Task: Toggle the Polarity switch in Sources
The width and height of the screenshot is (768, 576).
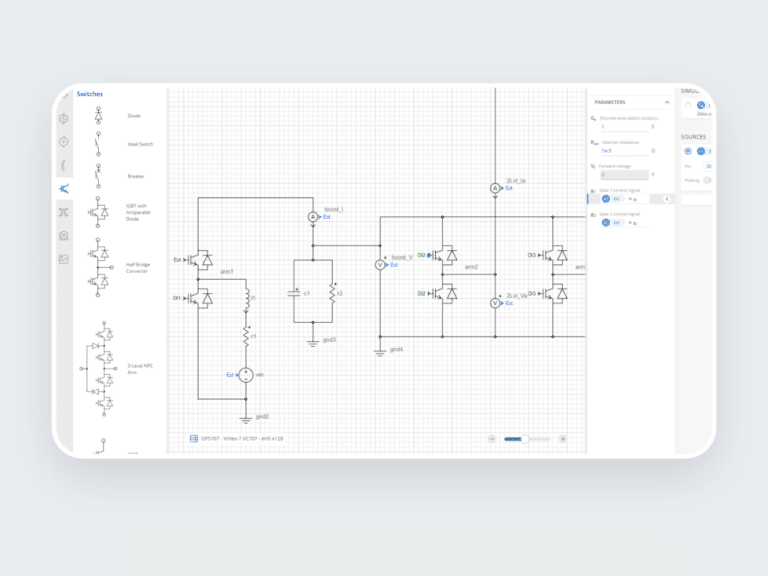Action: pos(707,180)
